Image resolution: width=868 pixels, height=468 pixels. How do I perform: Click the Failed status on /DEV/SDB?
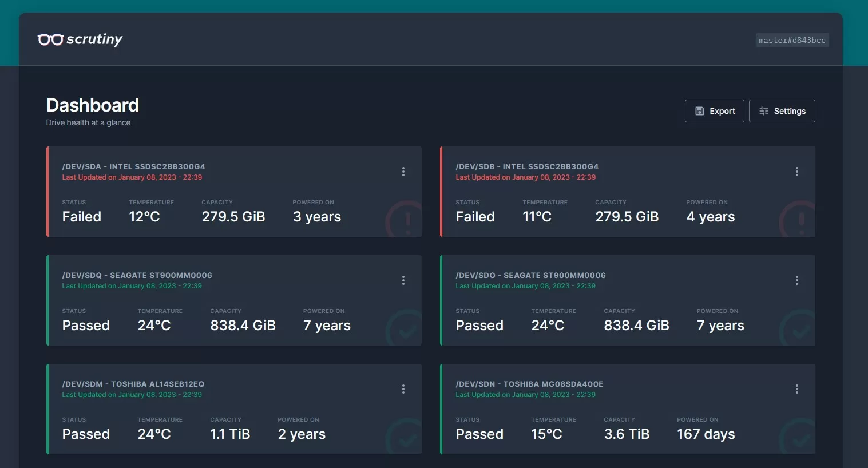475,217
